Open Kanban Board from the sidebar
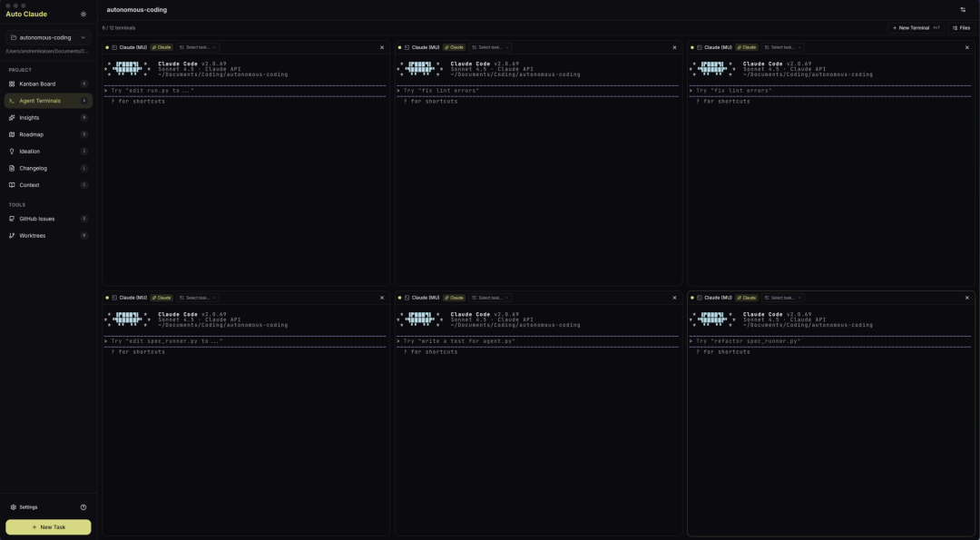Viewport: 980px width, 540px height. pyautogui.click(x=48, y=83)
